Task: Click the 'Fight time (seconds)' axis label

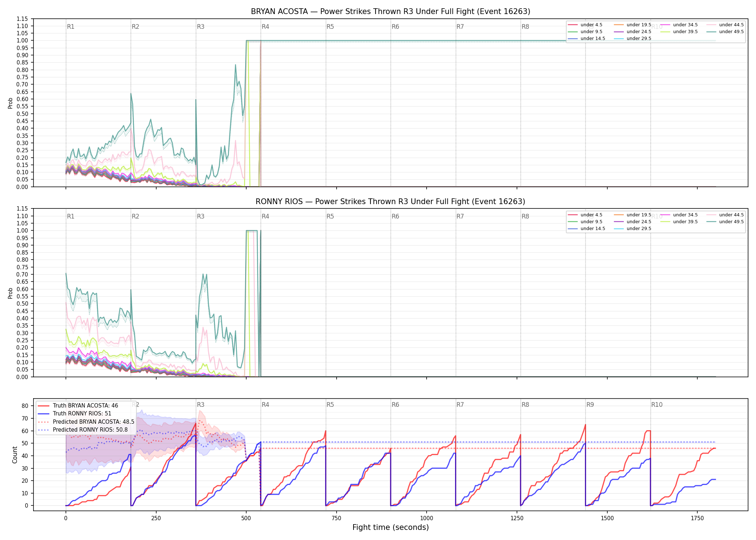Action: pos(391,527)
